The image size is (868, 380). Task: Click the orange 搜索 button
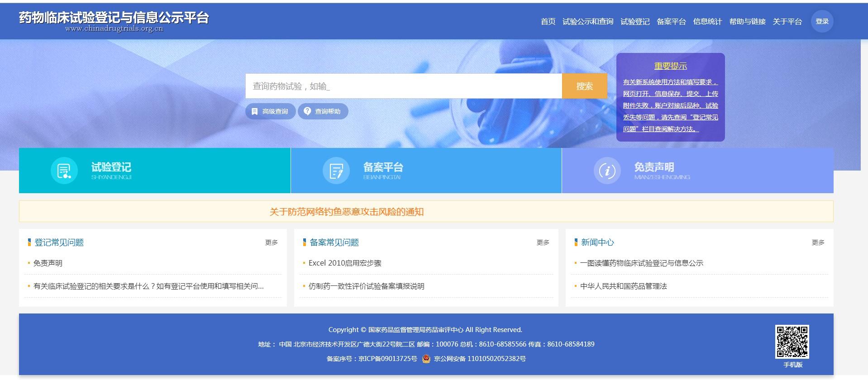tap(584, 86)
